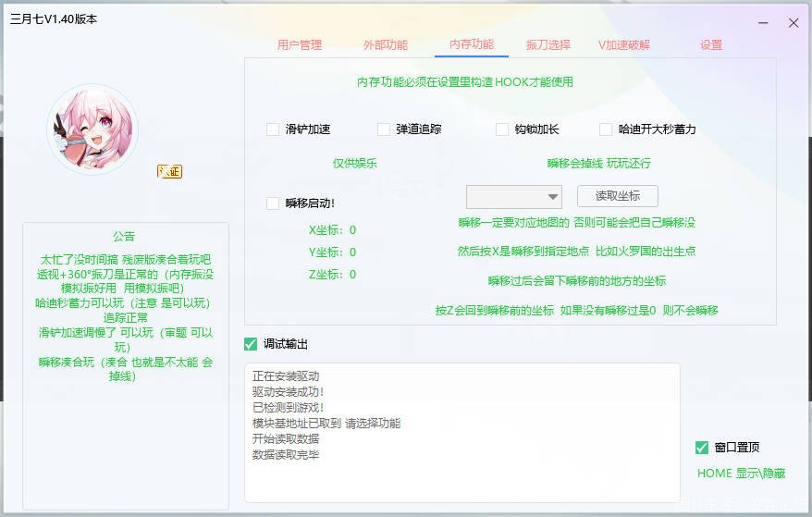This screenshot has width=812, height=517.
Task: Click inside the debug output log box
Action: [x=462, y=433]
